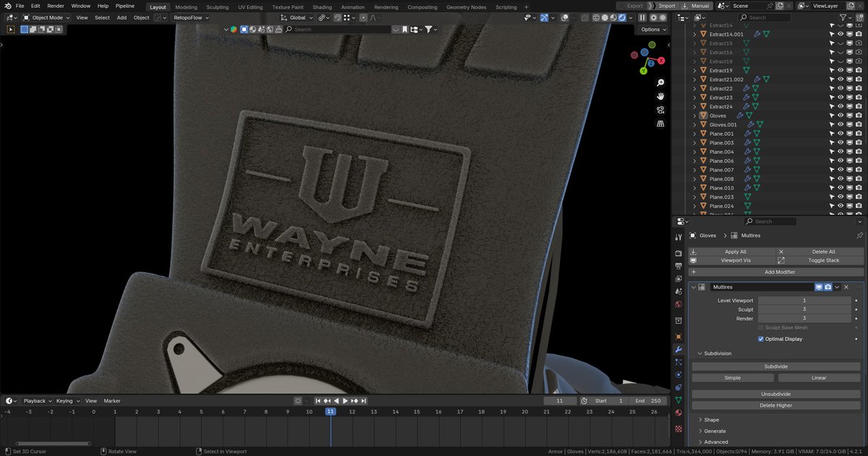Expand the Generate subpanel
This screenshot has width=868, height=456.
pyautogui.click(x=700, y=431)
